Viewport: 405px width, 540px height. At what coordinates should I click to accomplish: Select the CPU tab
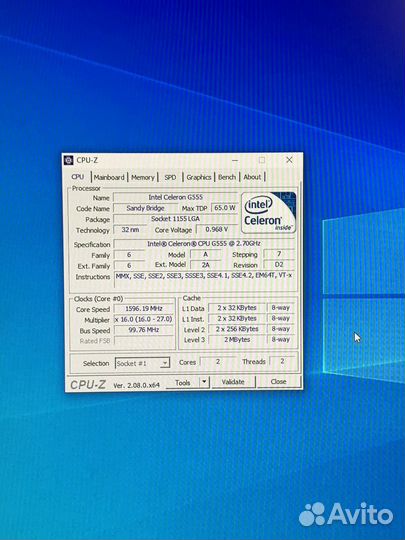[78, 177]
